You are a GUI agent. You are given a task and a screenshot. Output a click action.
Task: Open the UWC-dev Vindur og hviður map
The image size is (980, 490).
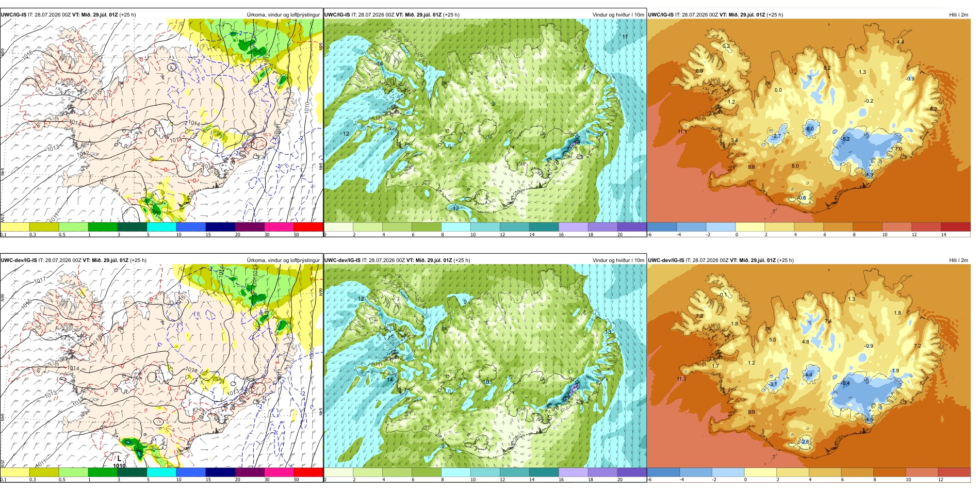[x=485, y=366]
